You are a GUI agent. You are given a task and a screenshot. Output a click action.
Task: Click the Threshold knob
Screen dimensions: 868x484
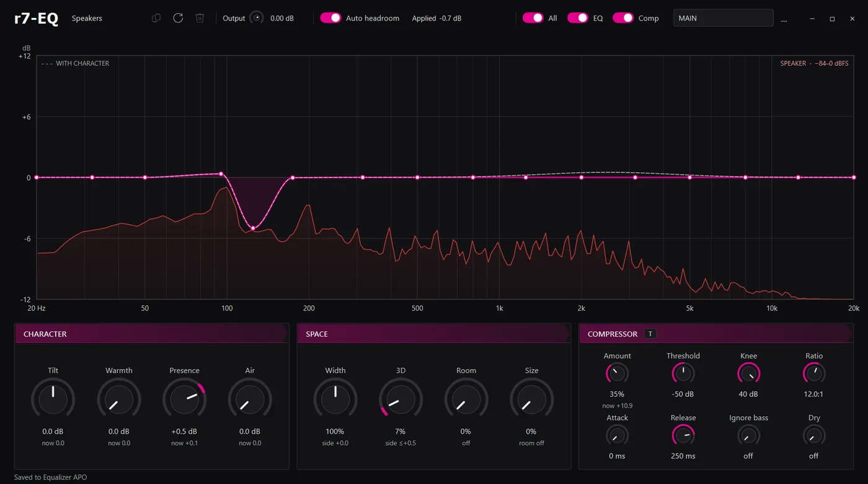683,374
